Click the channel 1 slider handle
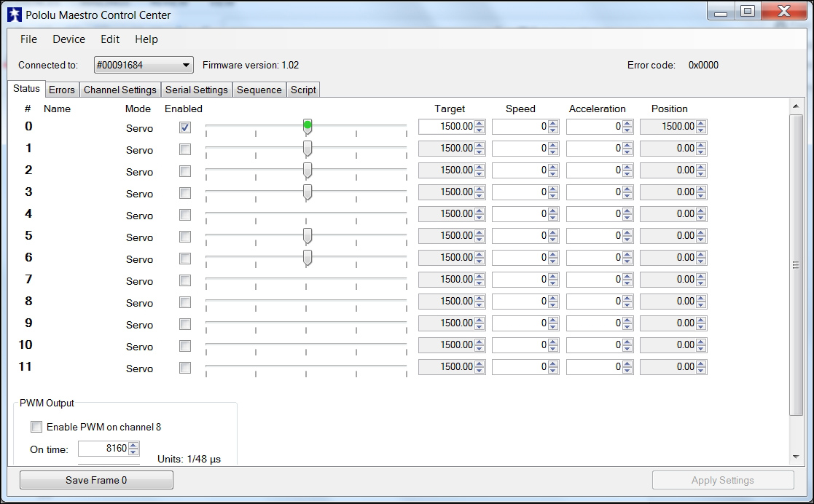The height and width of the screenshot is (504, 814). point(308,149)
